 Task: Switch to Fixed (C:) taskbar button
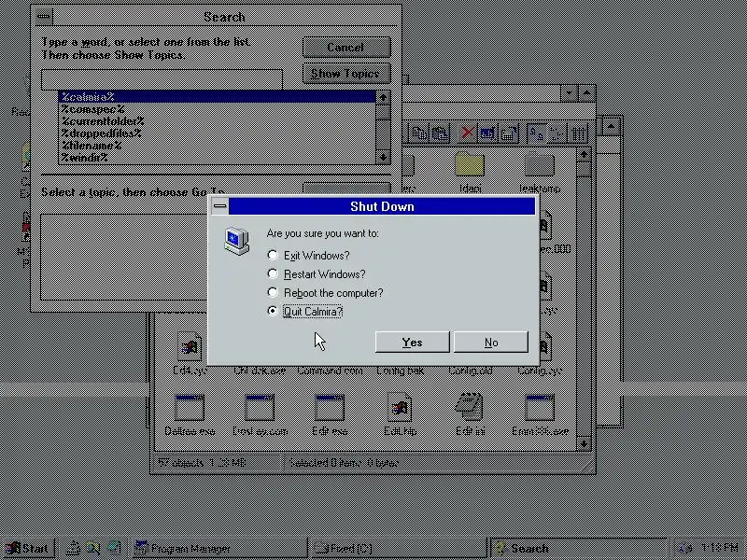point(398,549)
